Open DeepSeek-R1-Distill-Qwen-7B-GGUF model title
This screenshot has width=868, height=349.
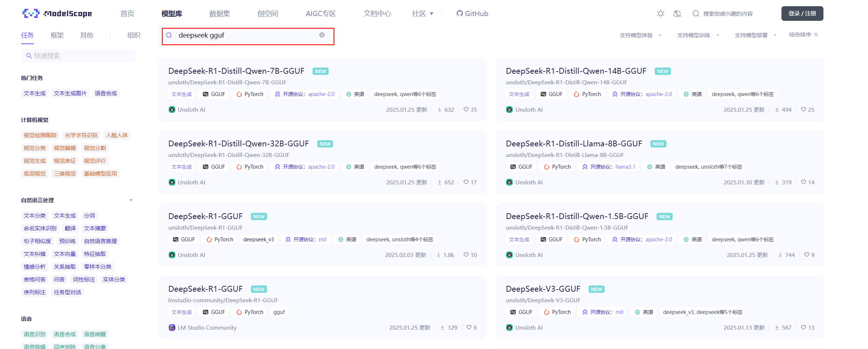[x=236, y=71]
